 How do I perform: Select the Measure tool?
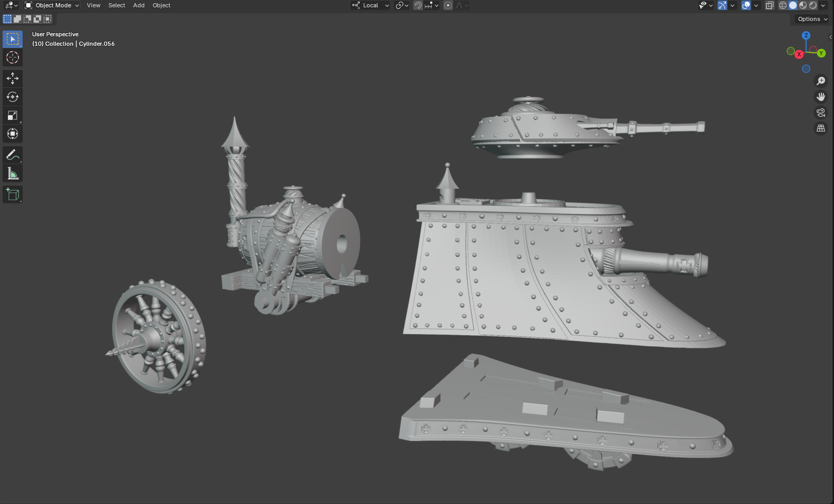click(13, 173)
